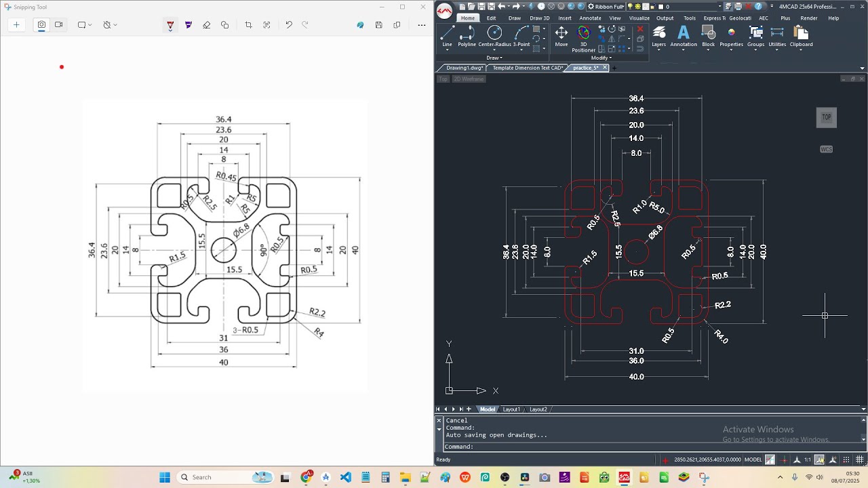The height and width of the screenshot is (488, 868).
Task: Open the Groups ribbon panel
Action: click(x=755, y=37)
